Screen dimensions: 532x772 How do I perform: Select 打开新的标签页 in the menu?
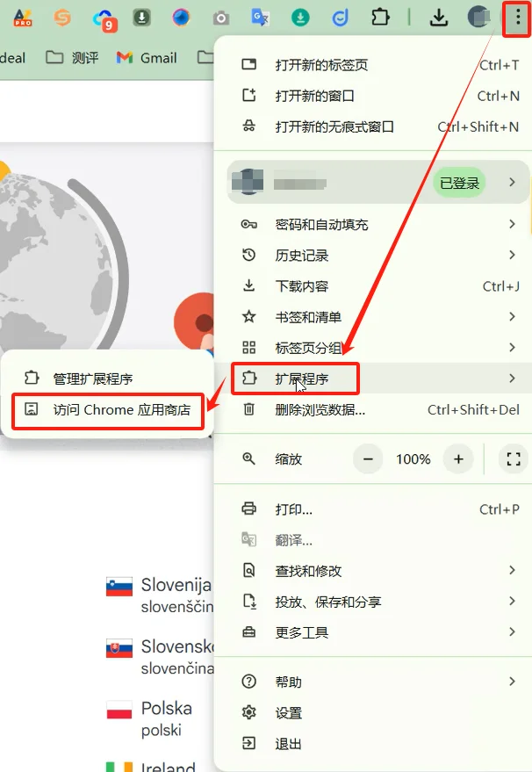tap(372, 65)
